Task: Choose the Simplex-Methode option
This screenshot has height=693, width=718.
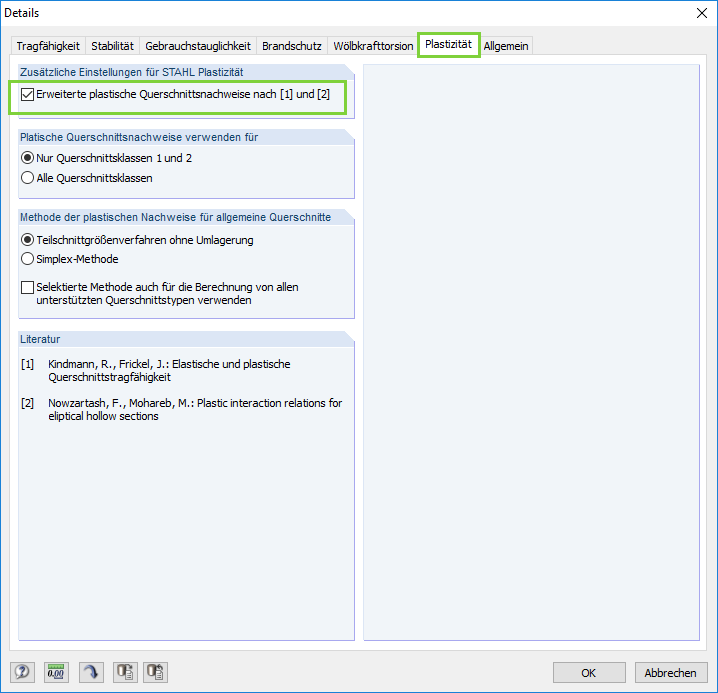Action: pyautogui.click(x=27, y=259)
